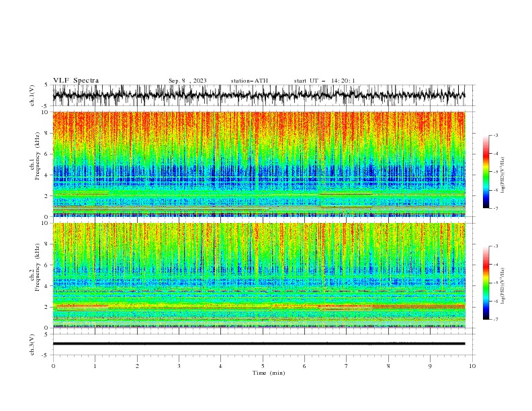Click the time axis tick label "7"
This screenshot has width=532, height=411.
[x=347, y=366]
